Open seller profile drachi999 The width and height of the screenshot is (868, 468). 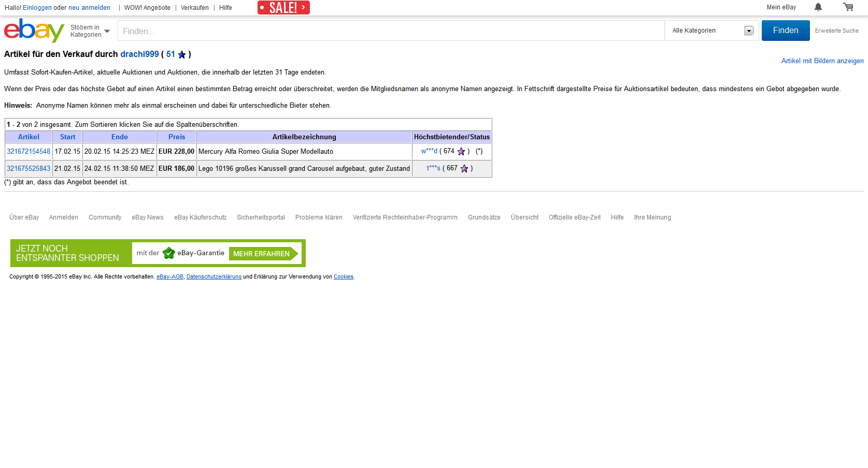tap(139, 54)
